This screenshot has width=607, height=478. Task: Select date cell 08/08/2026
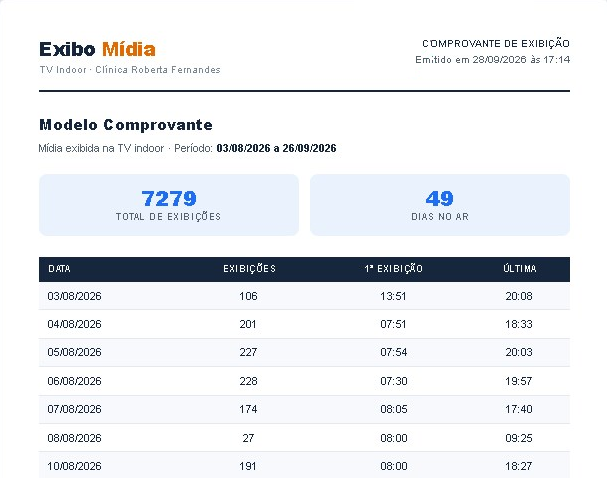pyautogui.click(x=74, y=438)
